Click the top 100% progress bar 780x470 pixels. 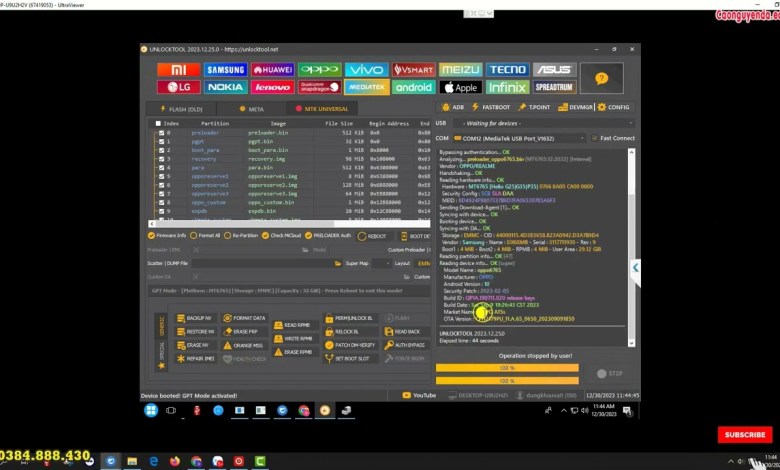(x=507, y=367)
